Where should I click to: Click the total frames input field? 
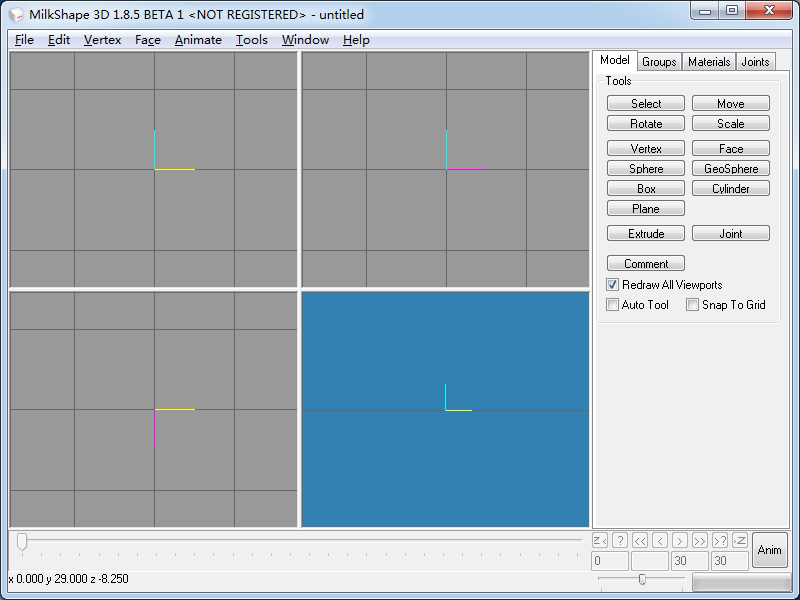(x=730, y=561)
